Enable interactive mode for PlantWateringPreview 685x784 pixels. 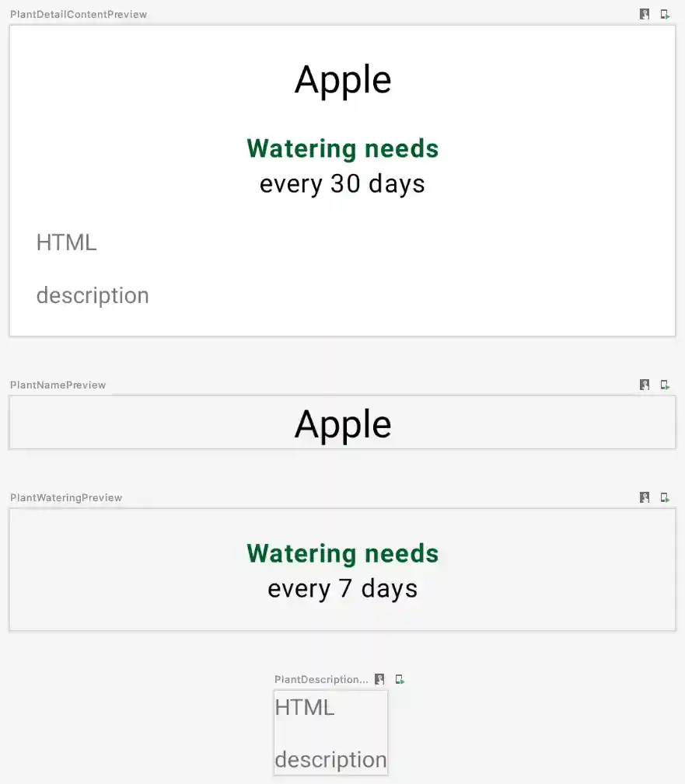tap(645, 497)
